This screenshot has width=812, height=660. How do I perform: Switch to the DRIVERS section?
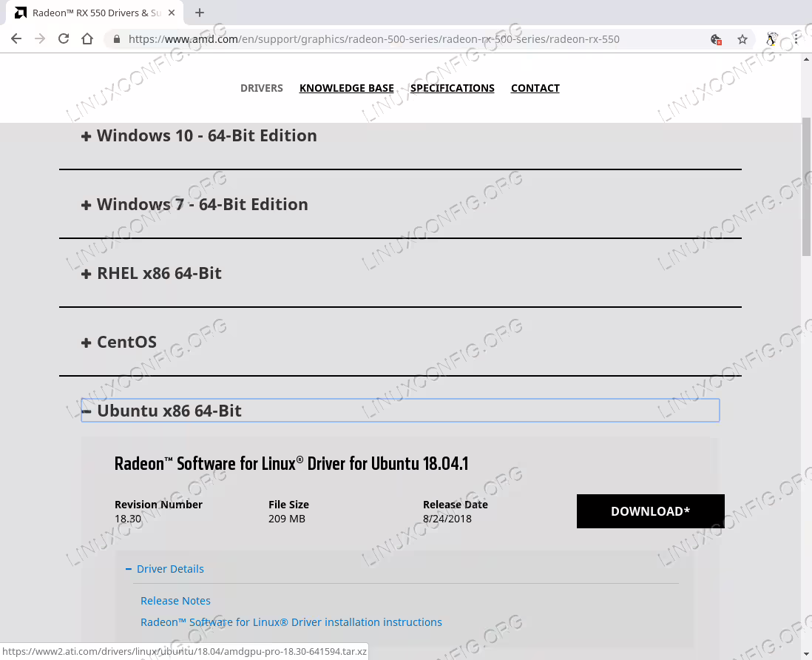pyautogui.click(x=262, y=88)
